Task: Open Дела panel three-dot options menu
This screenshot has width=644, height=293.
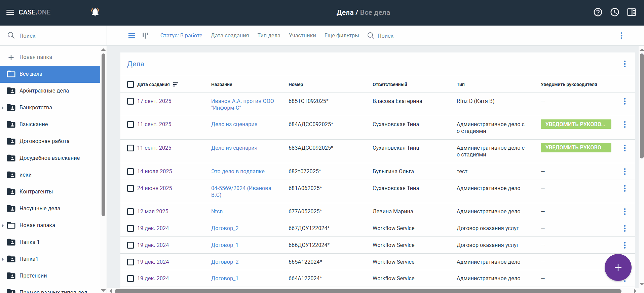Action: [x=624, y=64]
